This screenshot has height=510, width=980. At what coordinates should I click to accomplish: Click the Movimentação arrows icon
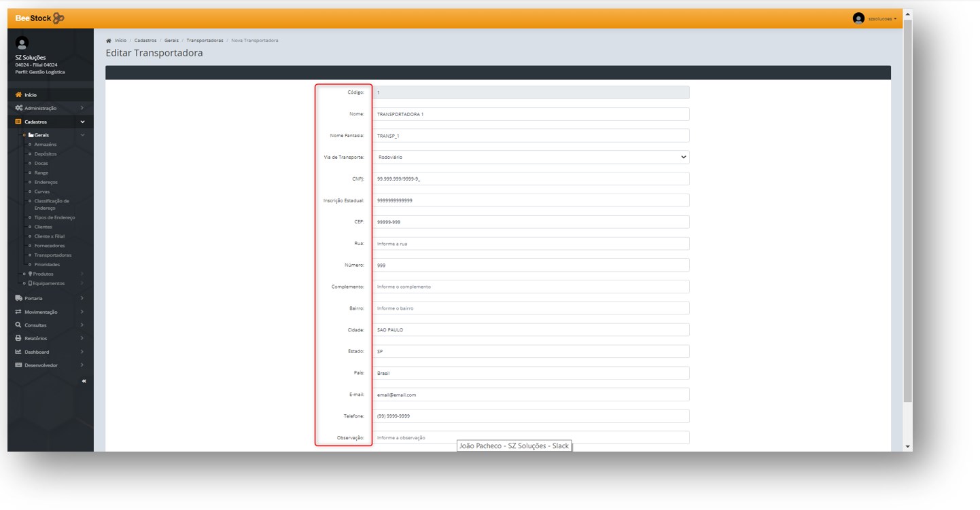18,312
